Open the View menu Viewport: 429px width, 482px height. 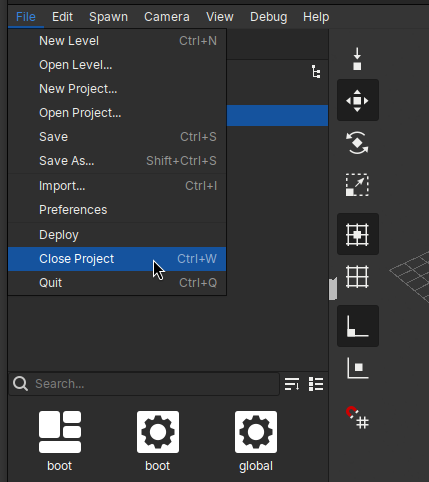coord(220,17)
